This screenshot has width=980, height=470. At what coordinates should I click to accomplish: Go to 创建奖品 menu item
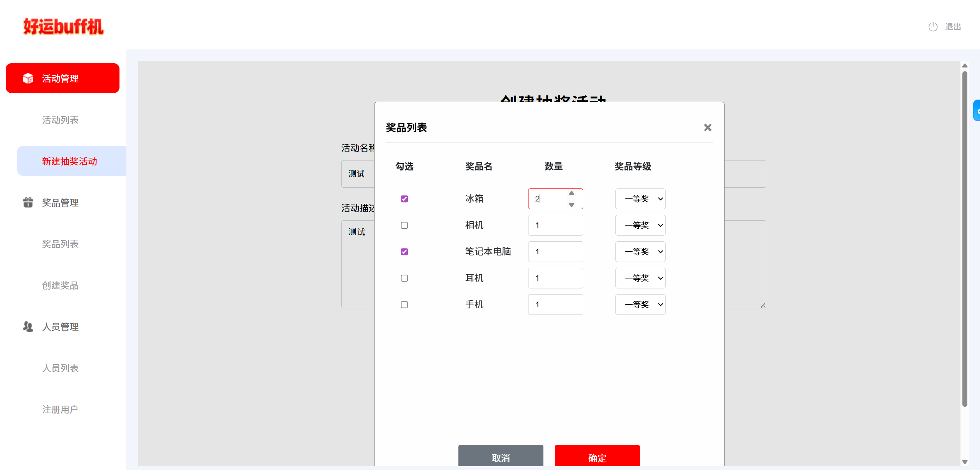point(60,285)
